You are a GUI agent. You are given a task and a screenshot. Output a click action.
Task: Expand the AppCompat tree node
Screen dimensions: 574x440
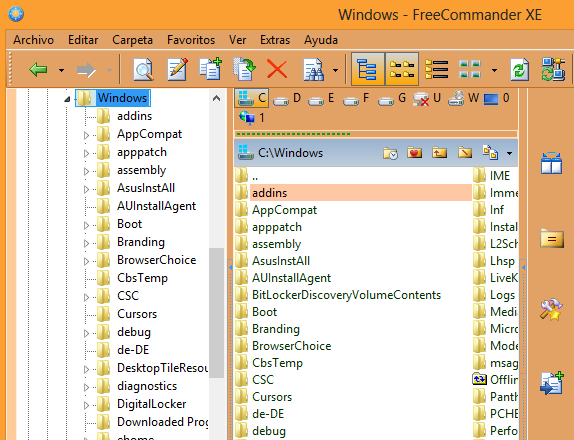coord(86,135)
